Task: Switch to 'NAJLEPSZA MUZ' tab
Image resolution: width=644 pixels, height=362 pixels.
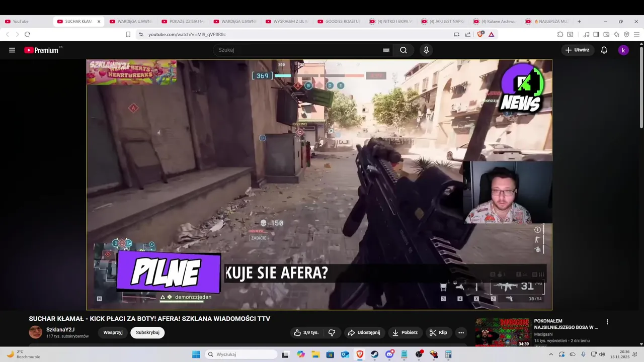Action: [547, 22]
